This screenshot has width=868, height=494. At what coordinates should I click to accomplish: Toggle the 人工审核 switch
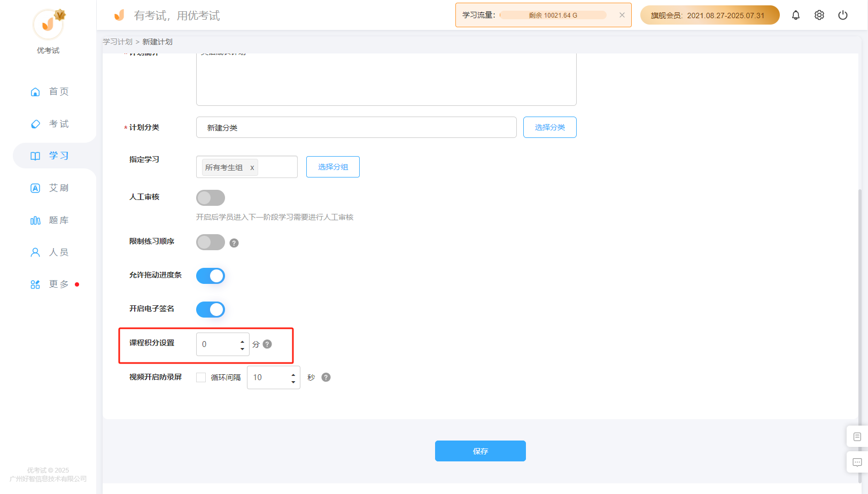click(x=211, y=198)
